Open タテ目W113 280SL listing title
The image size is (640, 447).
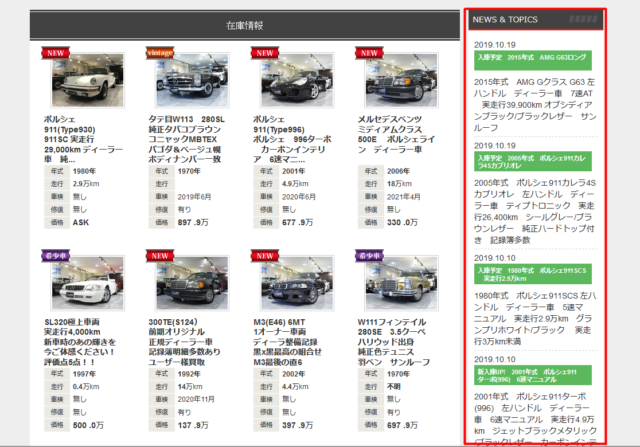tap(187, 139)
